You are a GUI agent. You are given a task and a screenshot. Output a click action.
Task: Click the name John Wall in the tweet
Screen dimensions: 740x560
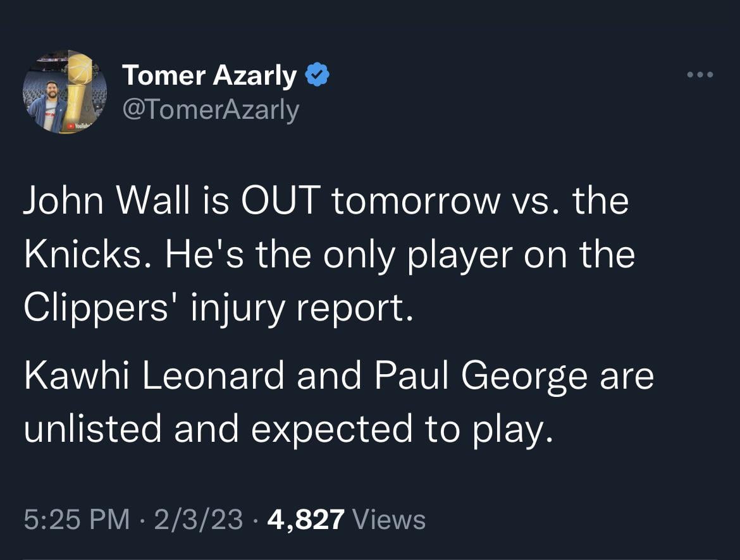click(x=107, y=202)
